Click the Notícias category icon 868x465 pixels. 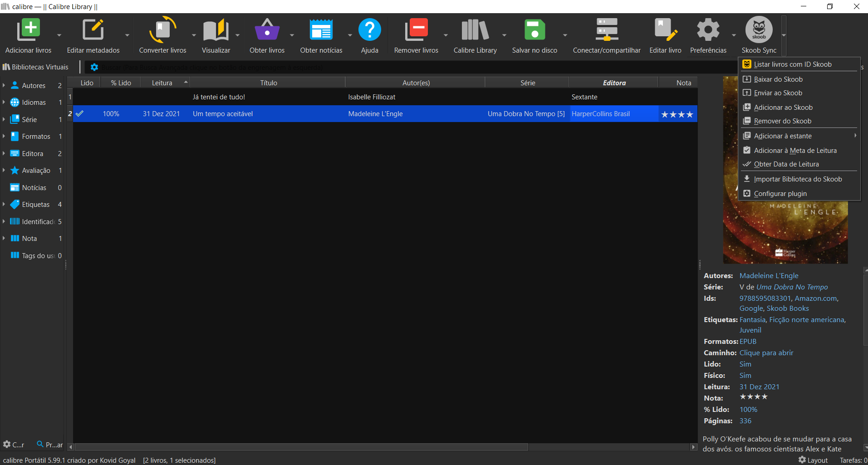coord(15,187)
